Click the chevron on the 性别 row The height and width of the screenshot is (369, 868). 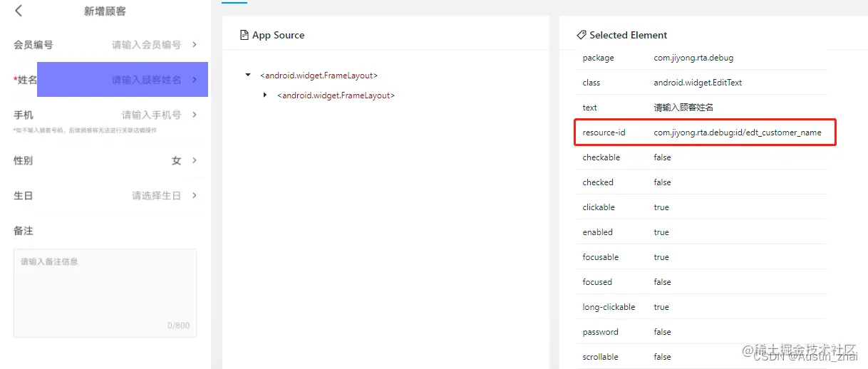(x=195, y=161)
